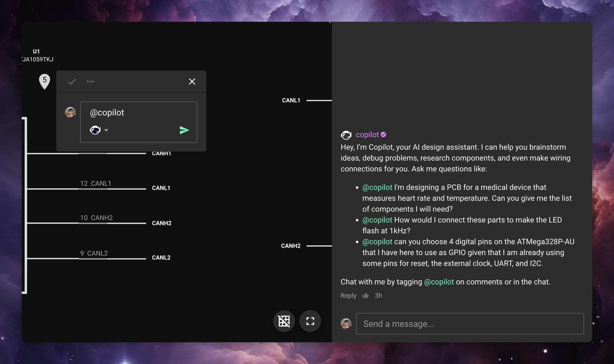Click the Copilot agent avatar in comment box
Image resolution: width=614 pixels, height=364 pixels.
pos(95,130)
